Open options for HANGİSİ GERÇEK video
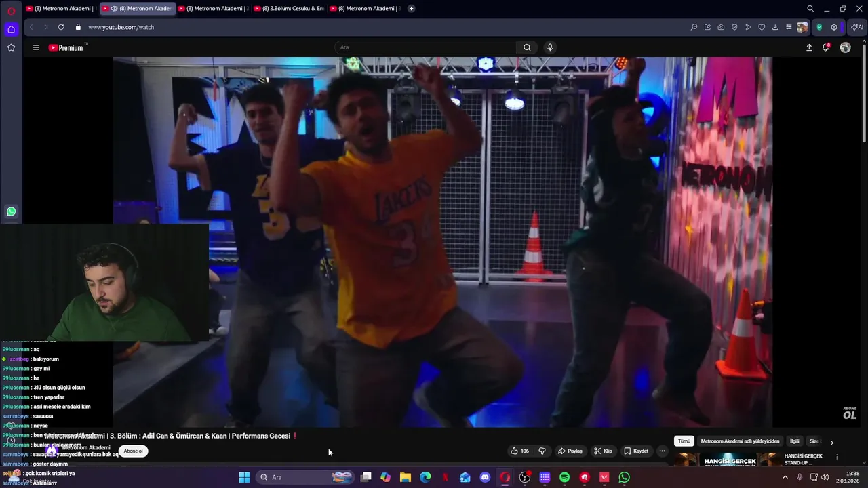 coord(837,457)
